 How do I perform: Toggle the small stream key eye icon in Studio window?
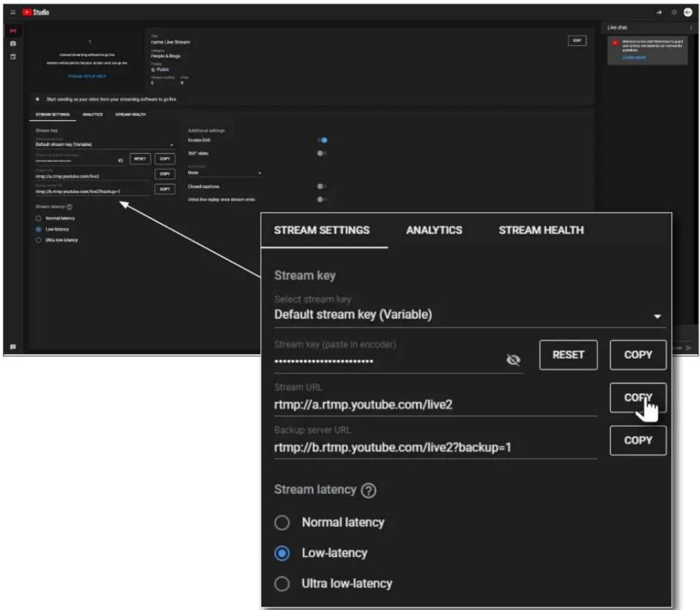(121, 161)
